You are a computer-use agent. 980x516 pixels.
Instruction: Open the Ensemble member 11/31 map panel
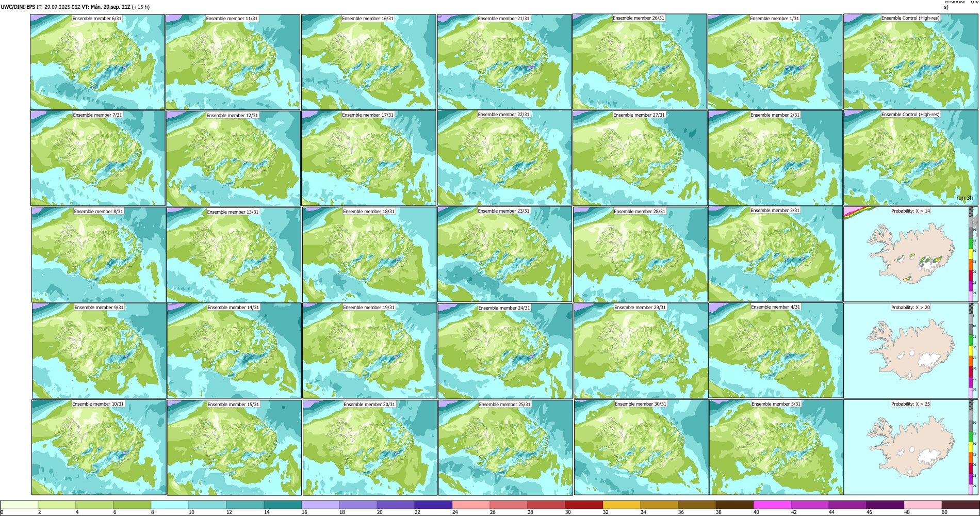pos(233,62)
